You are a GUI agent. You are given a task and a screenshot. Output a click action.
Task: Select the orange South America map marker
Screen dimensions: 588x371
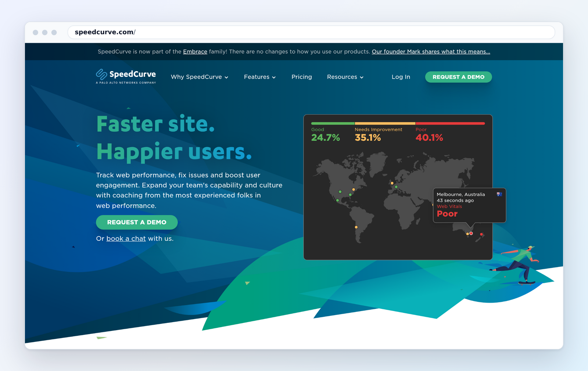pyautogui.click(x=356, y=227)
